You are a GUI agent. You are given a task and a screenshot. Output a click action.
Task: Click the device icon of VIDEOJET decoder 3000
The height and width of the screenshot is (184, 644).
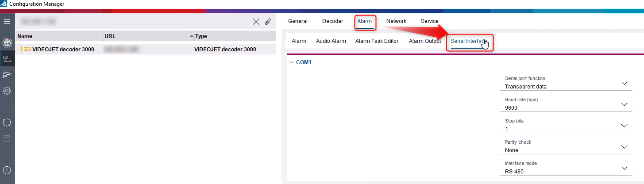[27, 50]
